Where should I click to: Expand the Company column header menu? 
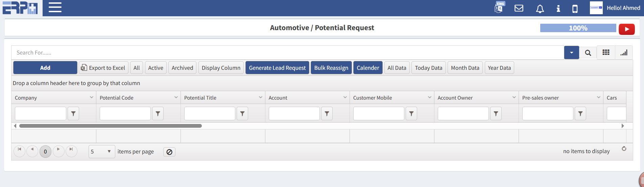pos(91,98)
